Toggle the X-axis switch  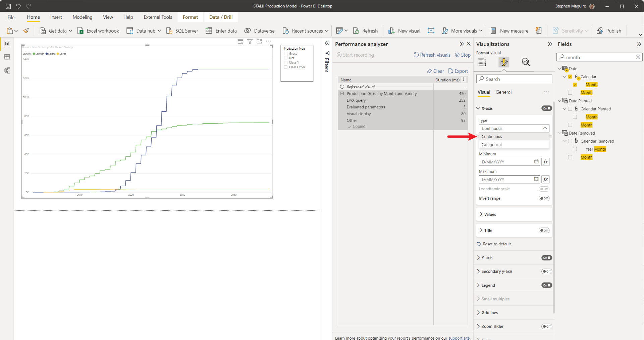(x=547, y=108)
